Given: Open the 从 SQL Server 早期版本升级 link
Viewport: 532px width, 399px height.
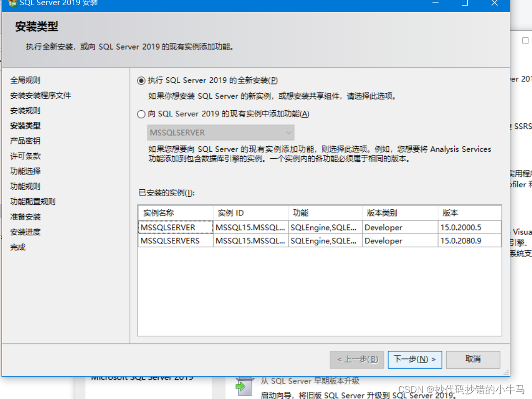Looking at the screenshot, I should pyautogui.click(x=310, y=381).
